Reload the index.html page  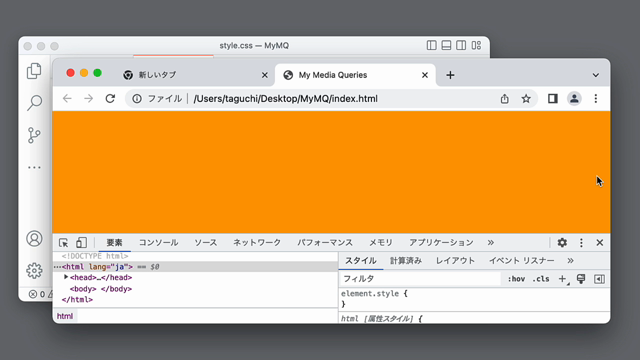pyautogui.click(x=110, y=98)
